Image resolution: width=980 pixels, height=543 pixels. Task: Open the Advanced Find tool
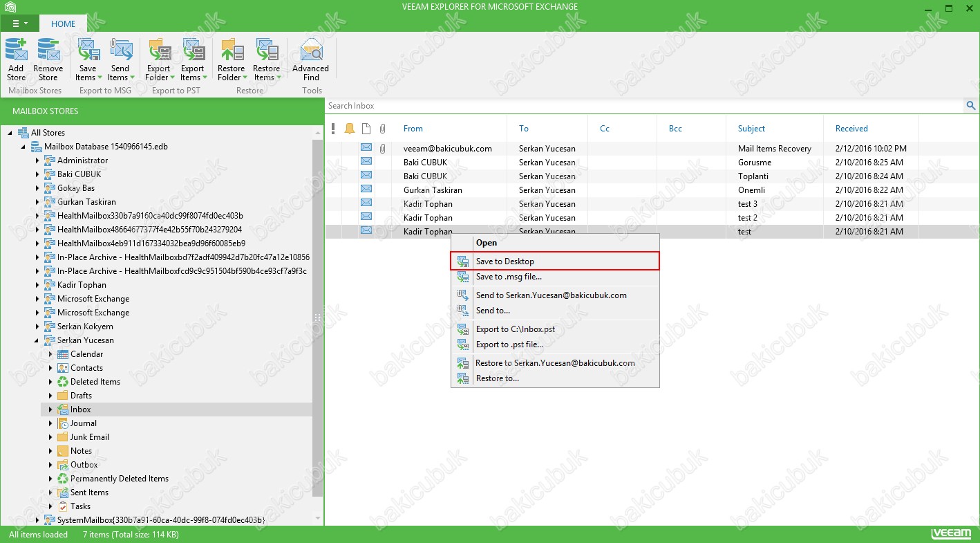pos(310,59)
